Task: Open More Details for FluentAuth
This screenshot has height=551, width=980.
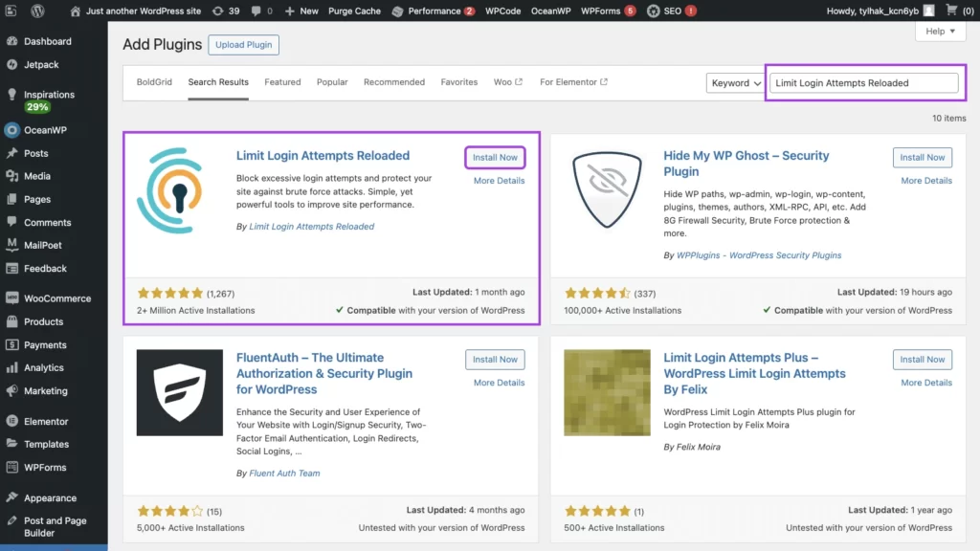Action: pos(499,383)
